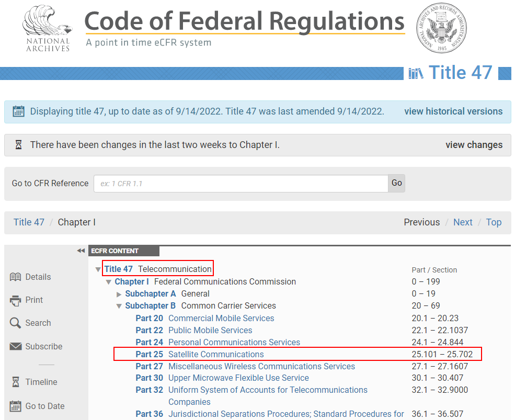This screenshot has height=420, width=515.
Task: Expand Subchapter A General
Action: click(119, 293)
